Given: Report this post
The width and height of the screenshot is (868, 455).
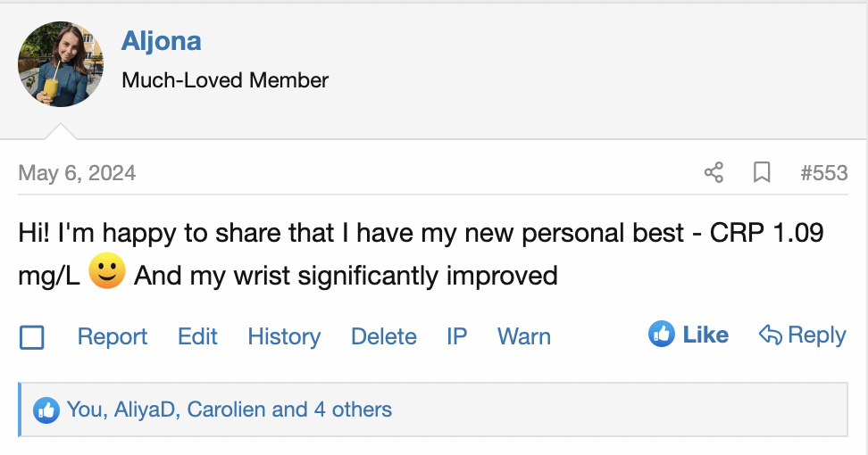Looking at the screenshot, I should click(x=113, y=336).
